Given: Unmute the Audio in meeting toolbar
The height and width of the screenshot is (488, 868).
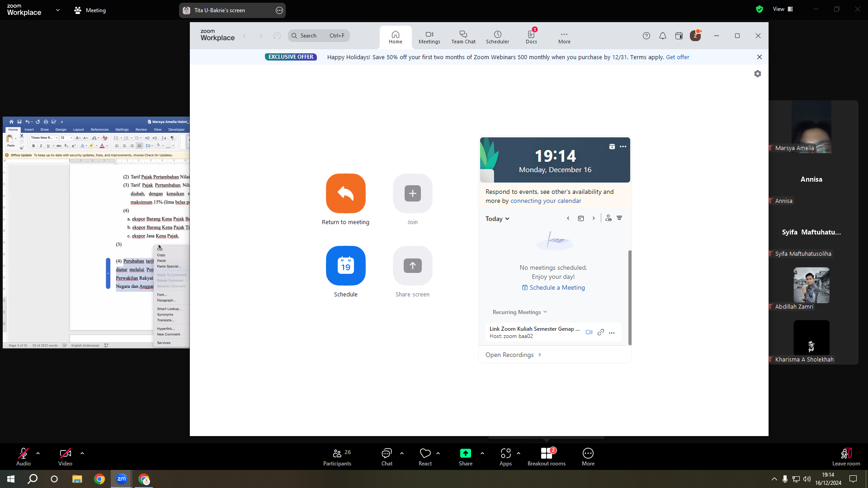Looking at the screenshot, I should point(24,457).
